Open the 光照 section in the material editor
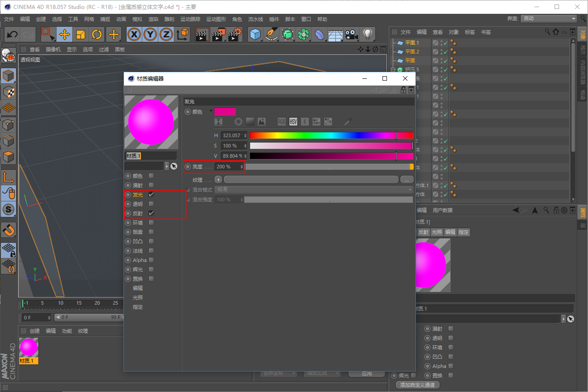 click(138, 298)
